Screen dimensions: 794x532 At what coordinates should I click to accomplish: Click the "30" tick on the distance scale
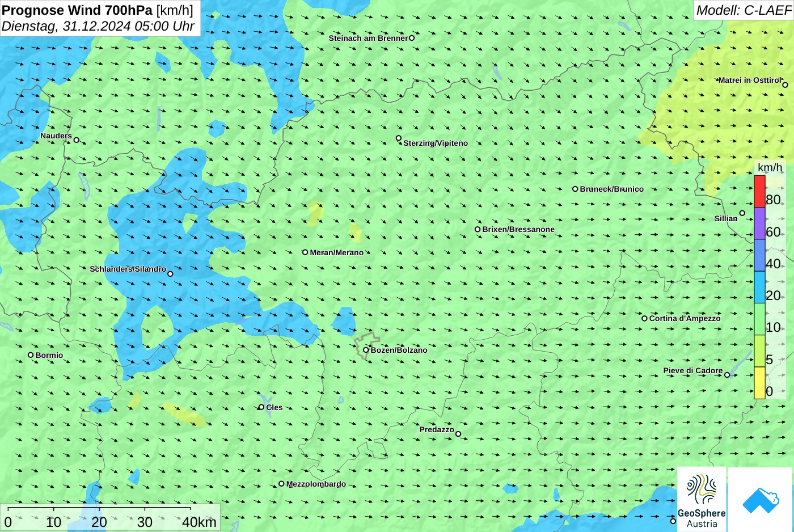(145, 522)
